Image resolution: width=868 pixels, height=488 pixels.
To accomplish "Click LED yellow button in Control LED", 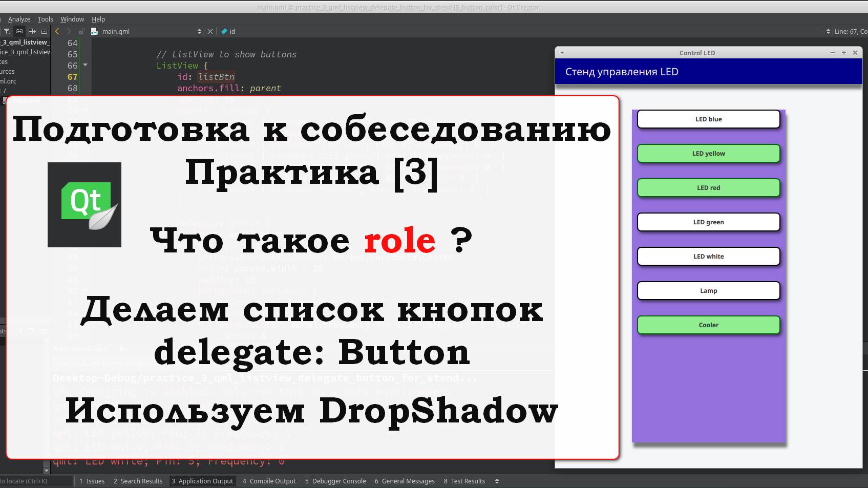I will pos(709,154).
